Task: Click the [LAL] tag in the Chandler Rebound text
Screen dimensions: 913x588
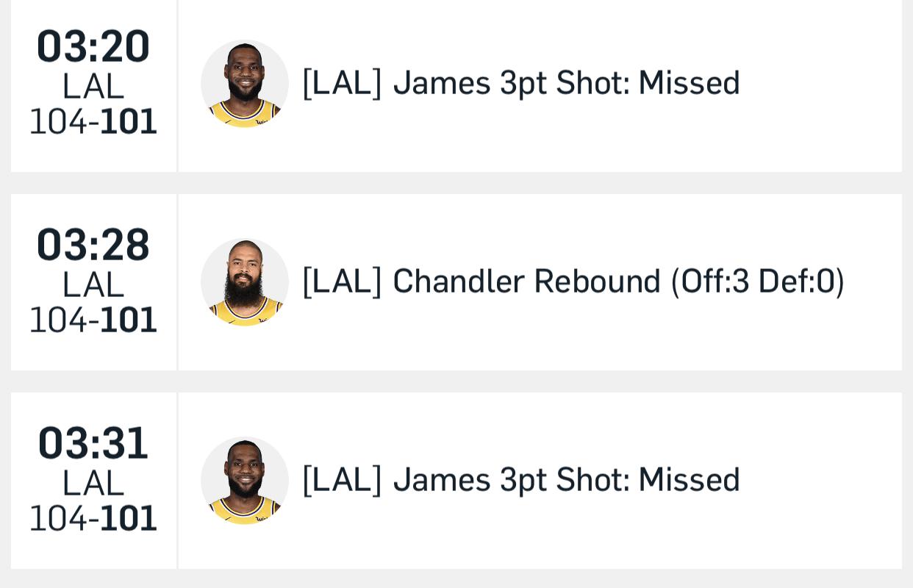Action: 343,282
